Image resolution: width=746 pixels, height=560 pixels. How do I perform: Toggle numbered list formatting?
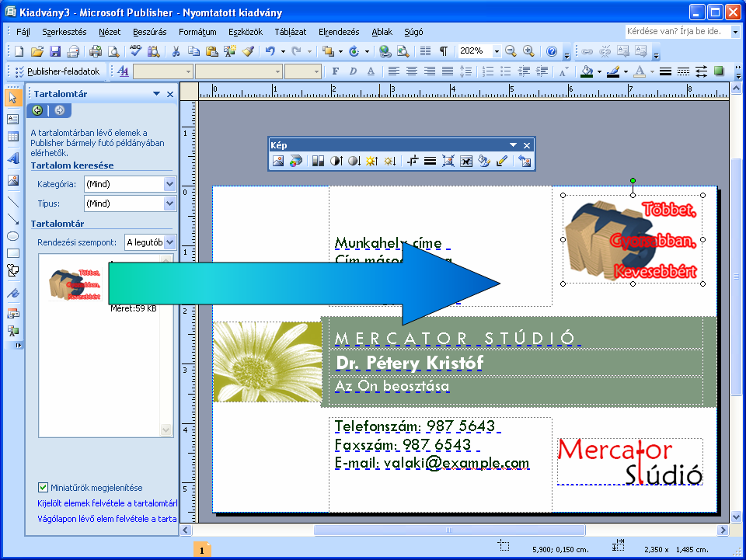click(x=488, y=71)
